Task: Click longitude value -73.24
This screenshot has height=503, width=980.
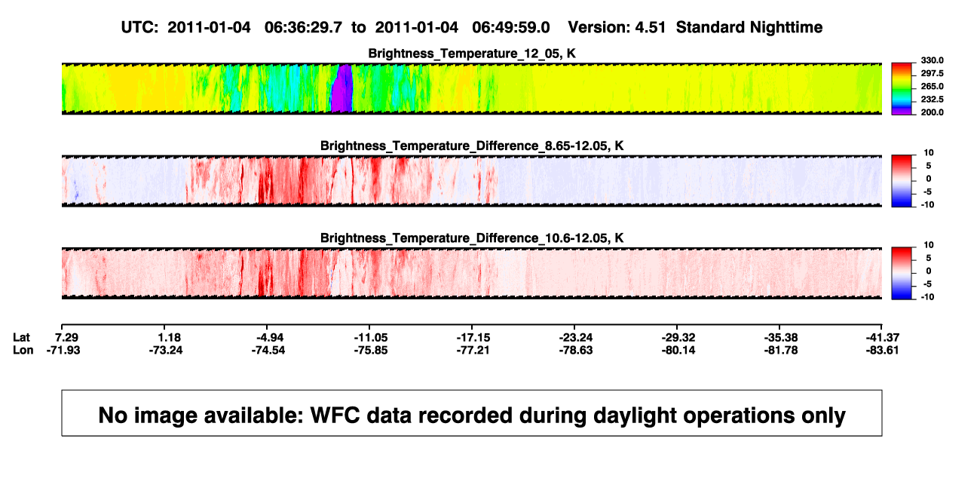Action: click(167, 350)
